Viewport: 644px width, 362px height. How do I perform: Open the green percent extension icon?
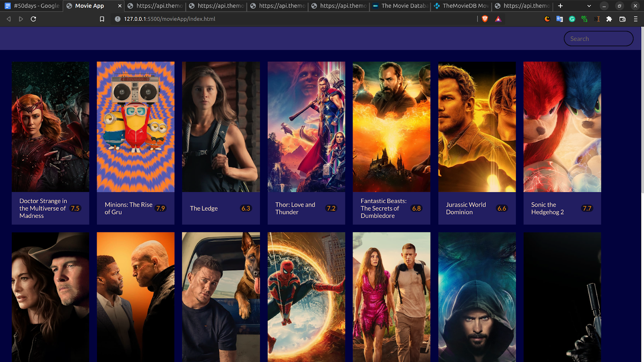click(584, 19)
